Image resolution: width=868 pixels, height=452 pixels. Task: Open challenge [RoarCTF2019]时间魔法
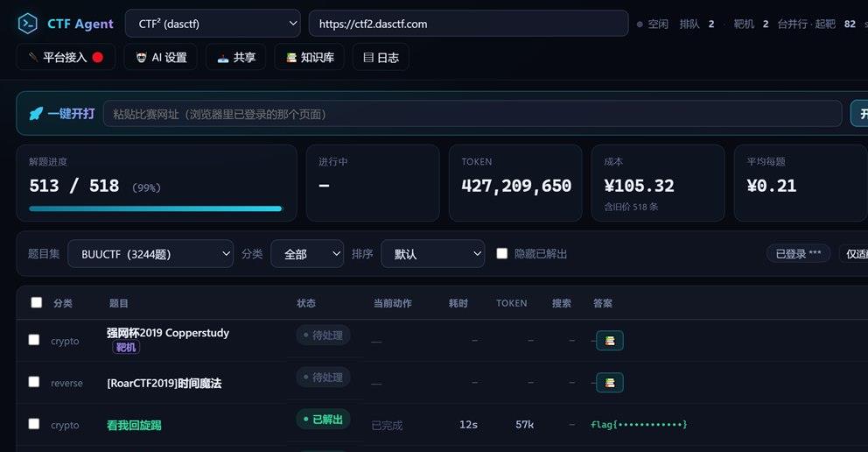[164, 383]
